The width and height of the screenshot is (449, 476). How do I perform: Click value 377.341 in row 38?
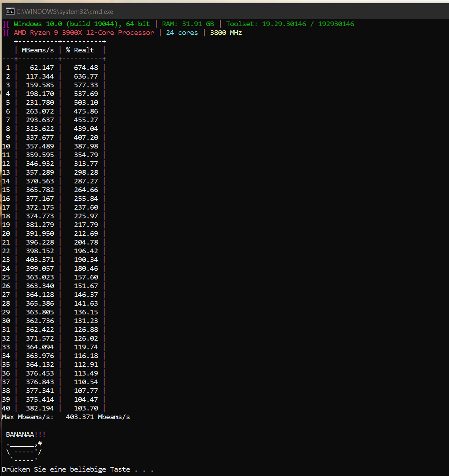(x=40, y=391)
